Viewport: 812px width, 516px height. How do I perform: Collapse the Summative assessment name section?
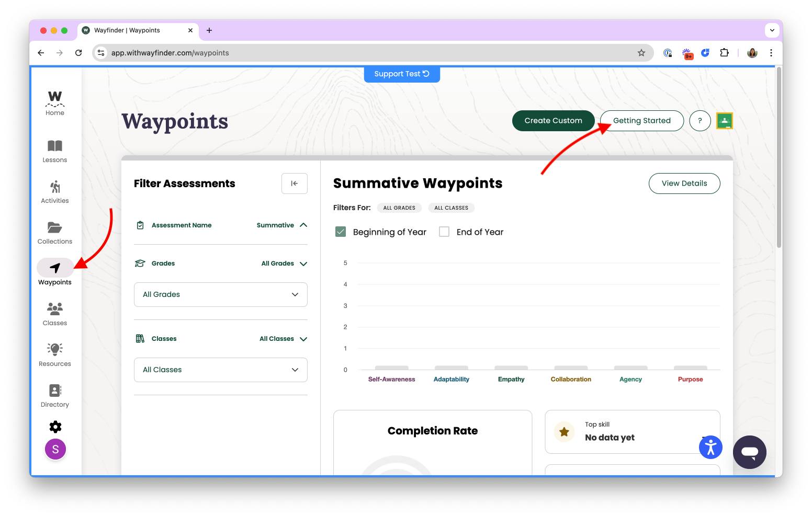303,225
